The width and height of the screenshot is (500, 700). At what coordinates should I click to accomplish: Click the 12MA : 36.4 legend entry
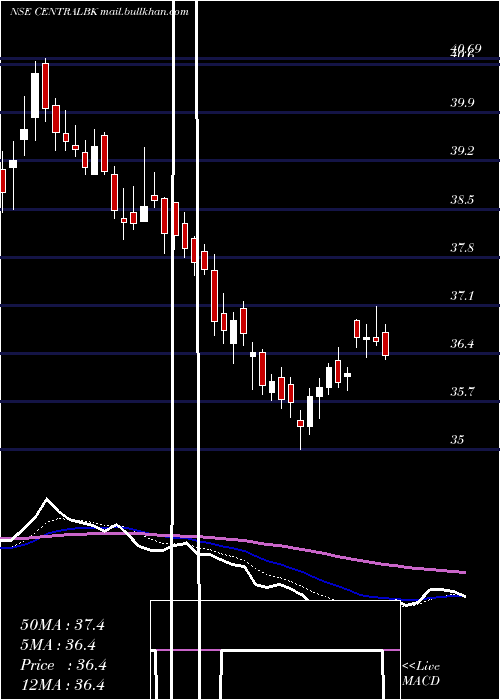(62, 685)
